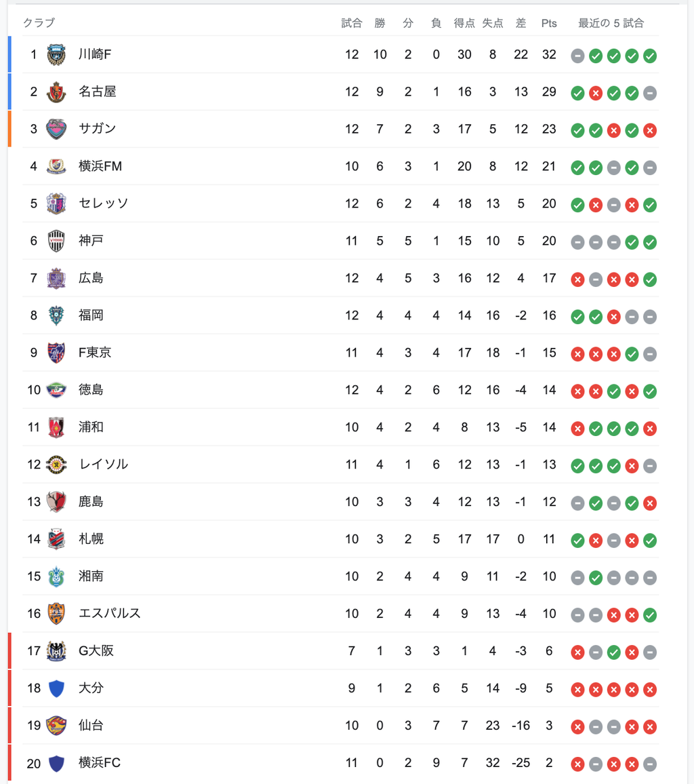Click the 神戸 striped crest icon
Viewport: 694px width, 784px height.
(x=56, y=241)
